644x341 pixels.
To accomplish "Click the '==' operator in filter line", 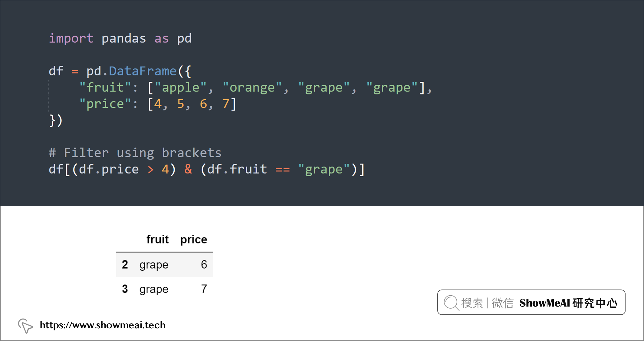I will click(x=283, y=170).
